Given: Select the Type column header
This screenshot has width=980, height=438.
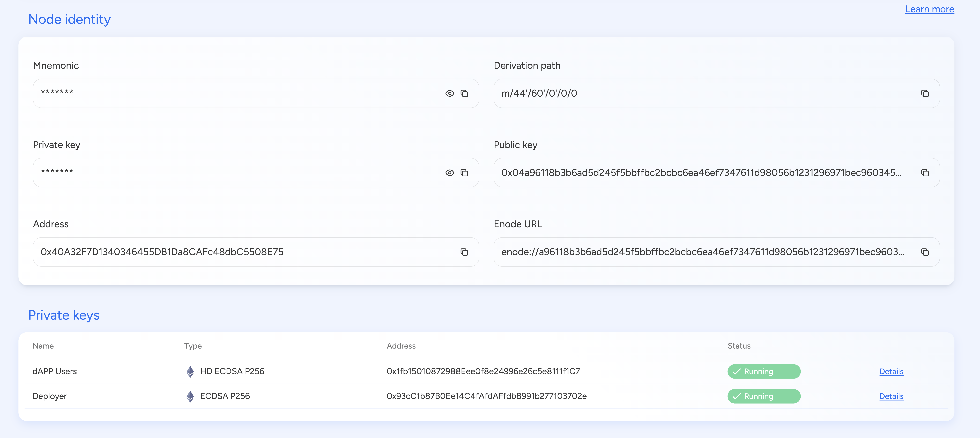Looking at the screenshot, I should point(193,346).
